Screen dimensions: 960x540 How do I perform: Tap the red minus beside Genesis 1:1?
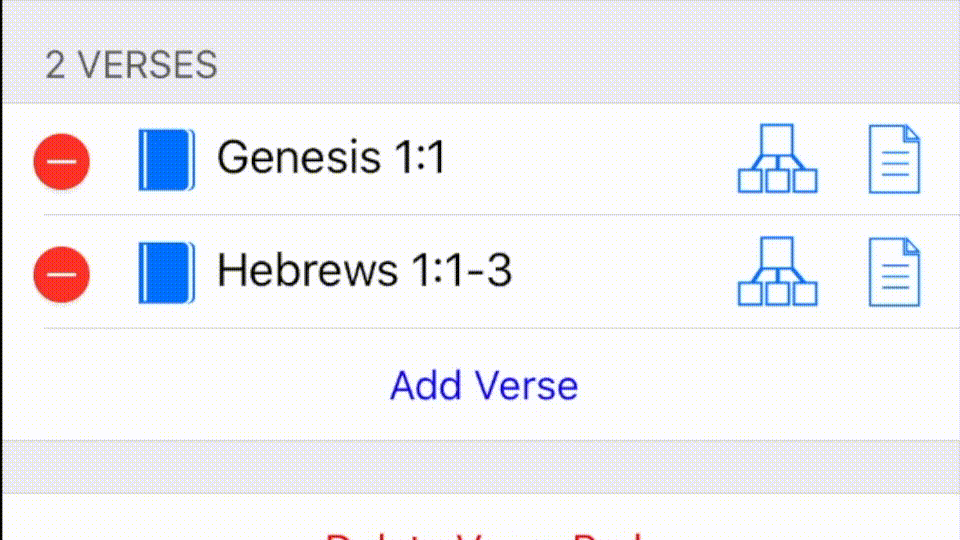click(x=62, y=160)
